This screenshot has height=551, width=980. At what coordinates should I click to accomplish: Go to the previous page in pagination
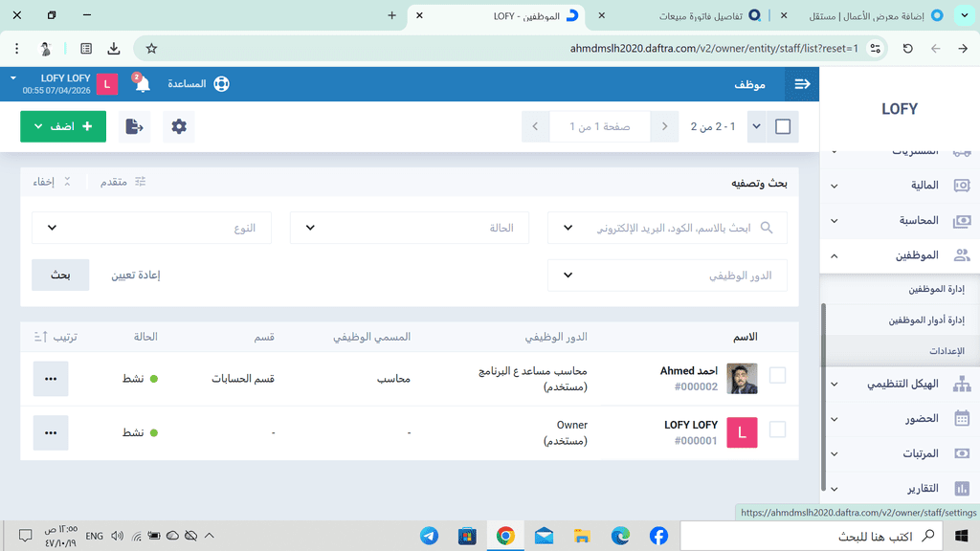664,126
